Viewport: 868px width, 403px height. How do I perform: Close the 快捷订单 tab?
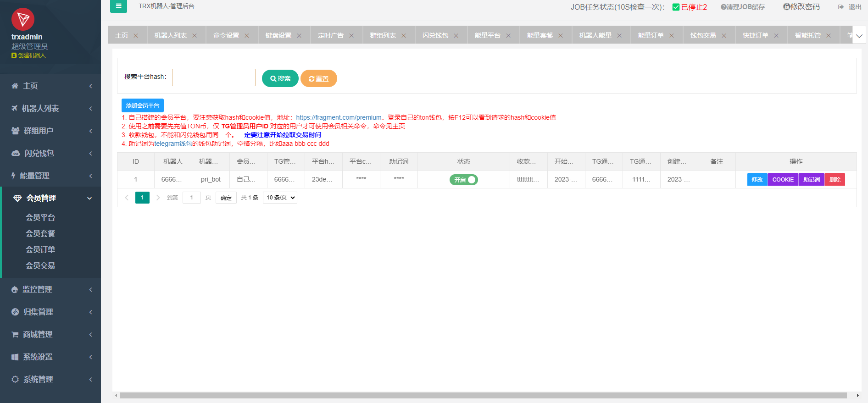pyautogui.click(x=776, y=36)
